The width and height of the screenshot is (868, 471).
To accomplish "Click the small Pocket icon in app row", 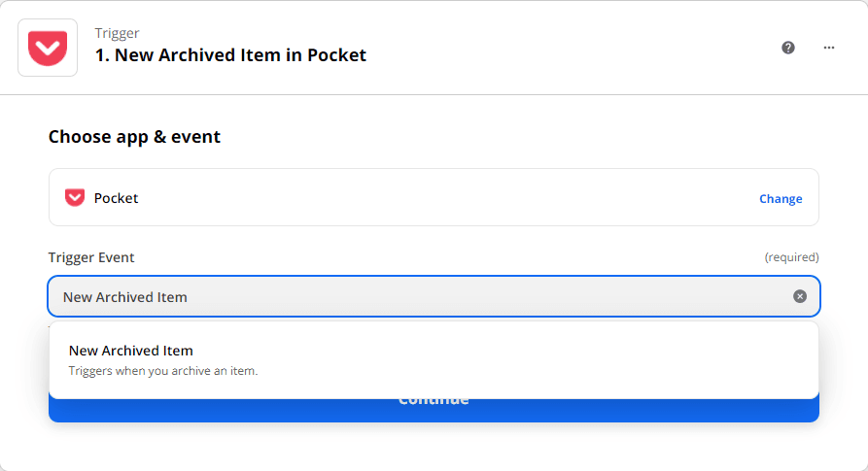I will (75, 198).
